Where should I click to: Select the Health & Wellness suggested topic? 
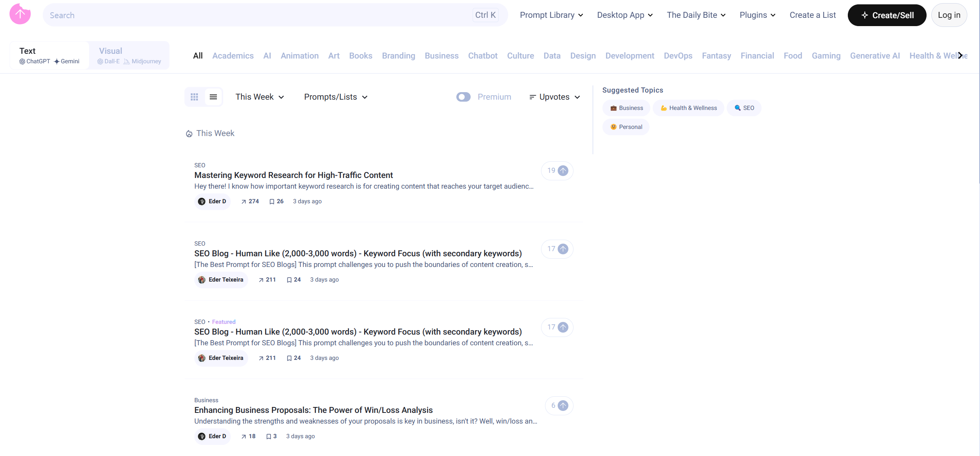[688, 108]
